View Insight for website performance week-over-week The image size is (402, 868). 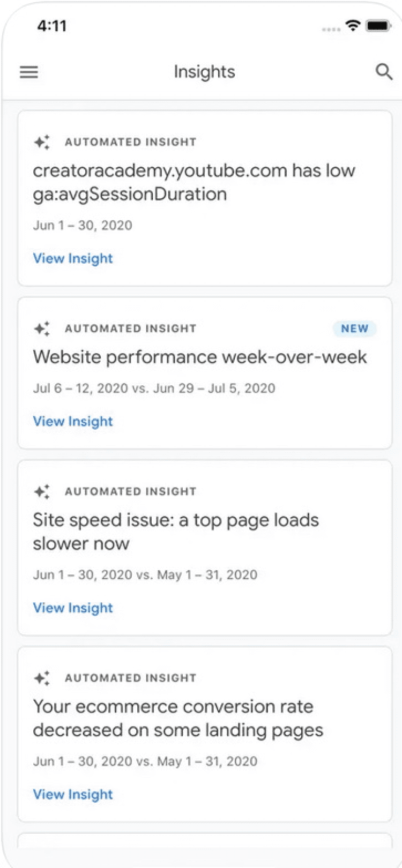[x=73, y=421]
